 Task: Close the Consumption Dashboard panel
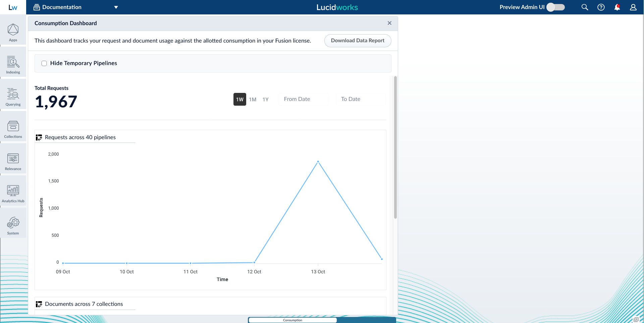[x=389, y=23]
